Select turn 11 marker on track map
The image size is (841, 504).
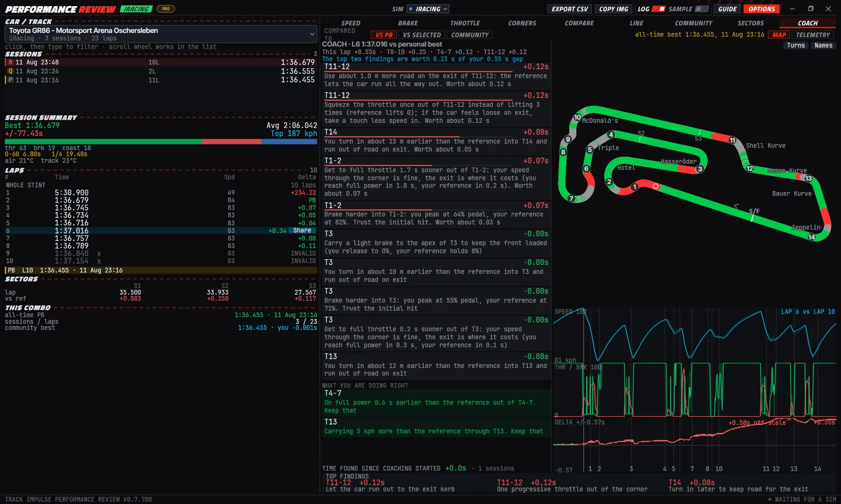(x=733, y=140)
